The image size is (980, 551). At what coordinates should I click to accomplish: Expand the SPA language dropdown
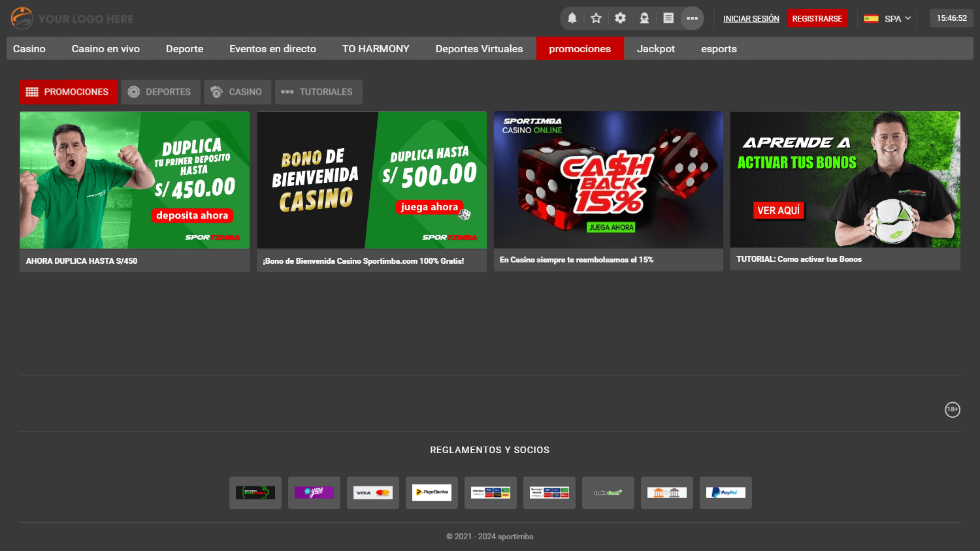[898, 18]
